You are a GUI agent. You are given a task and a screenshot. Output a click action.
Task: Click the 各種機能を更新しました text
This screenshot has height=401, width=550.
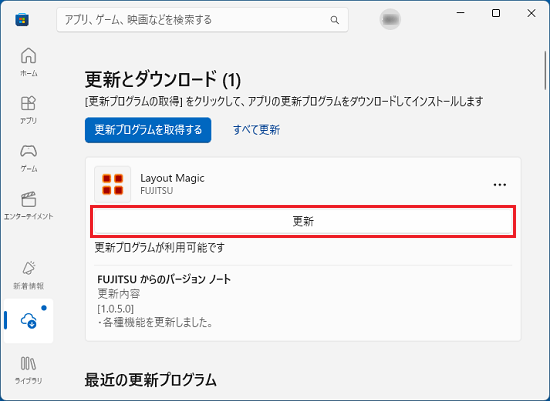[x=155, y=322]
